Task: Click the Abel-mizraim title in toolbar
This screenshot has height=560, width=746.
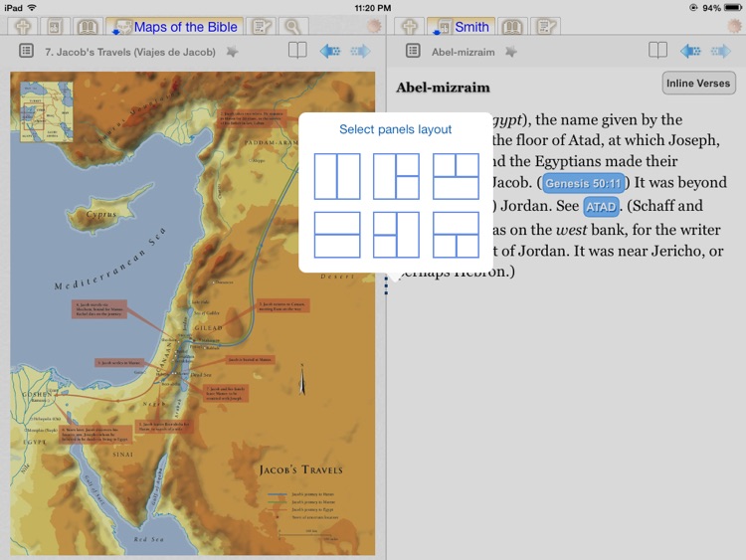Action: (463, 52)
